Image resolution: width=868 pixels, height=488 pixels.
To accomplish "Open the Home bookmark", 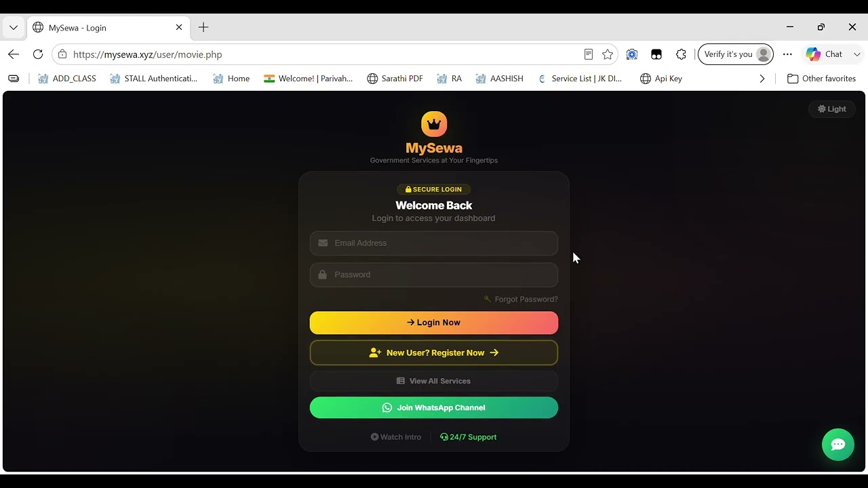I will point(231,79).
